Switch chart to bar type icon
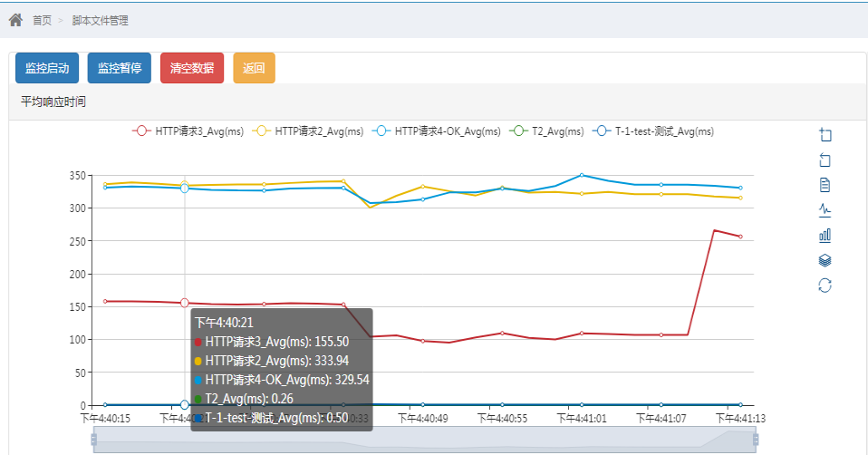This screenshot has height=455, width=868. pyautogui.click(x=825, y=236)
